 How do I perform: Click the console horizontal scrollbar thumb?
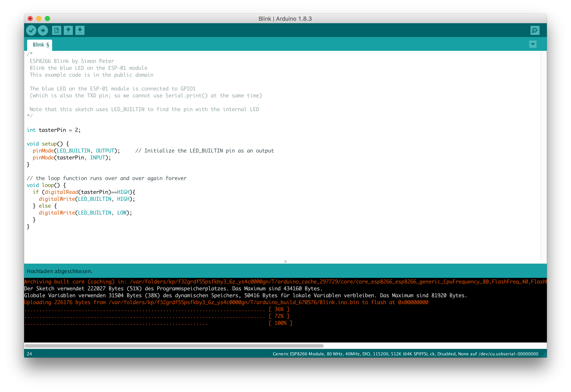(x=174, y=346)
